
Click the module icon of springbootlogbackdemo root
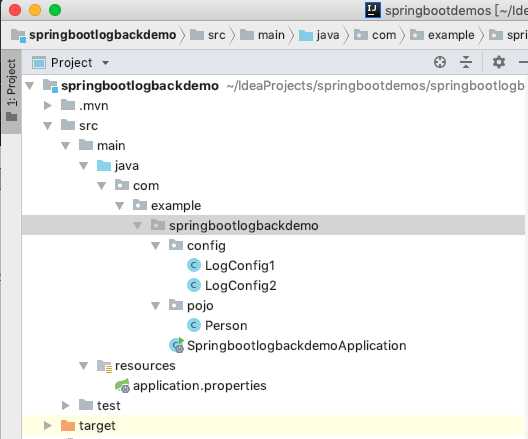point(50,86)
